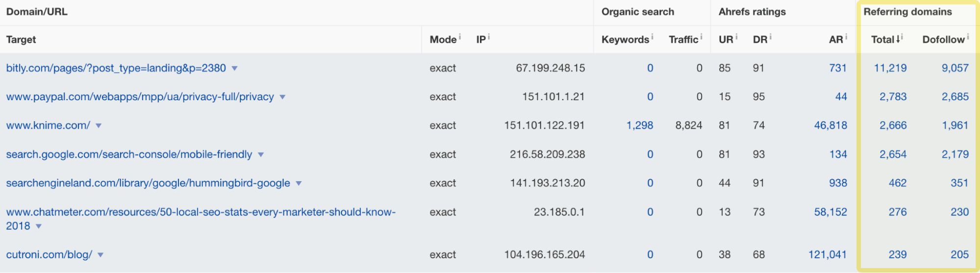Sort by Dofollow column header
Viewport: 980px width, 273px height.
click(943, 40)
